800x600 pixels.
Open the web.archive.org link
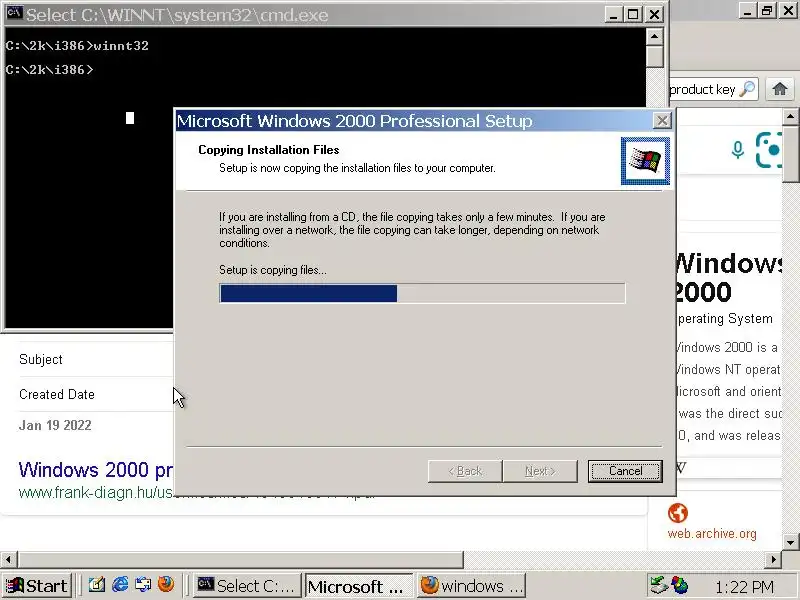click(x=712, y=534)
